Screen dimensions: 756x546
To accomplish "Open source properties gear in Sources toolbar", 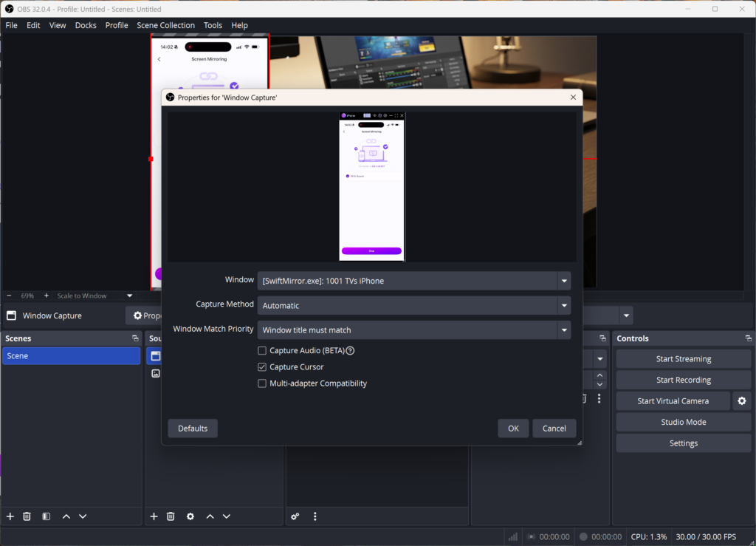I will click(190, 516).
